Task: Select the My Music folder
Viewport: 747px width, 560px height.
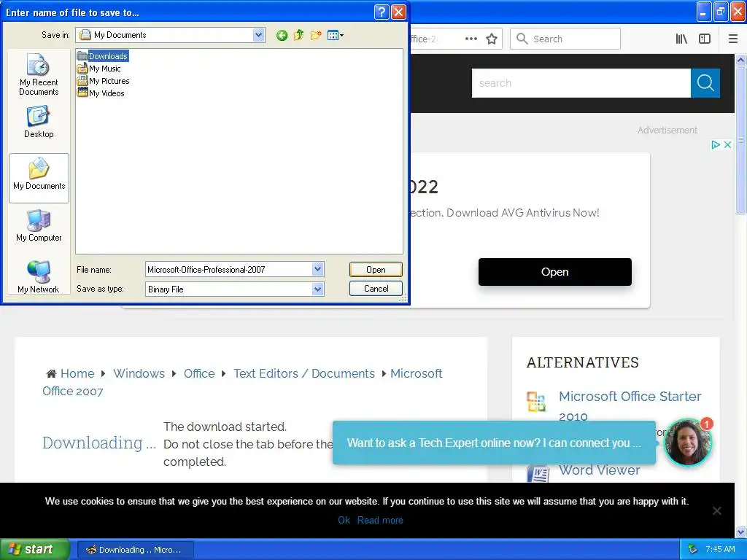Action: (x=99, y=69)
